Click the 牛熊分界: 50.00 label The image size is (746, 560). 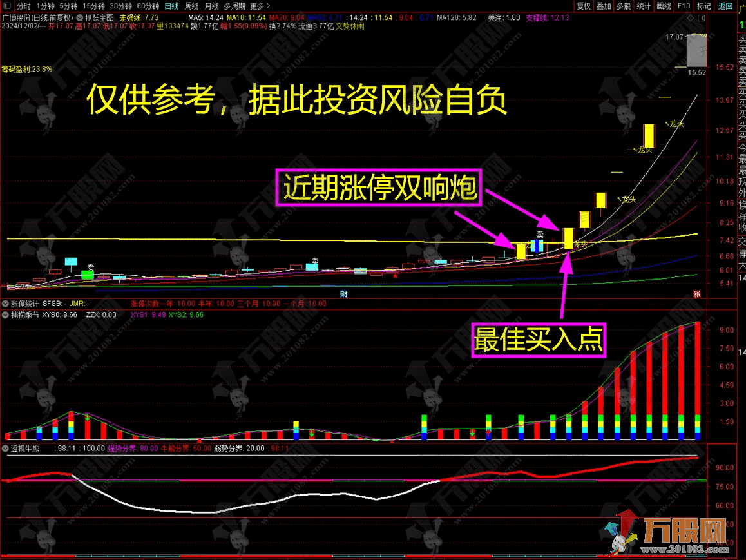(x=186, y=448)
